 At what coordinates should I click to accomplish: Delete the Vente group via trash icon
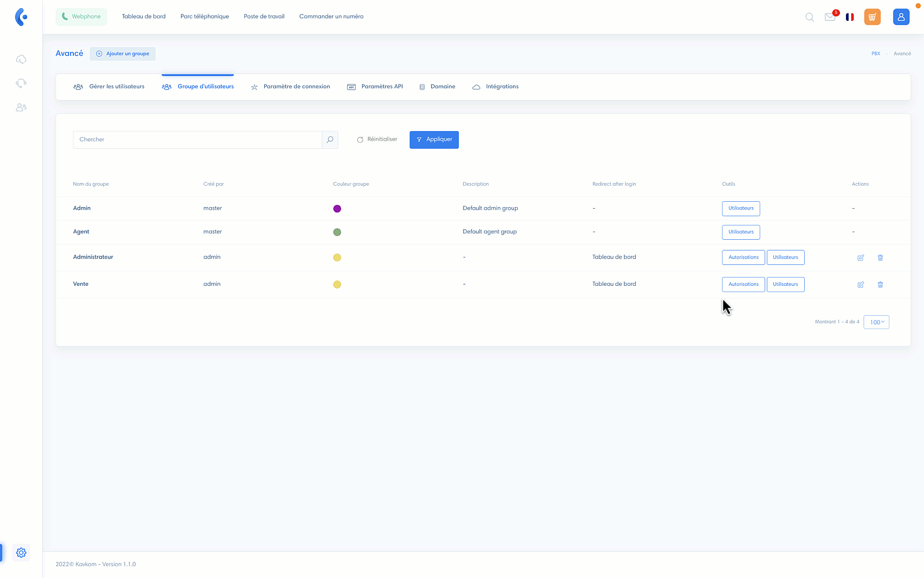coord(880,285)
